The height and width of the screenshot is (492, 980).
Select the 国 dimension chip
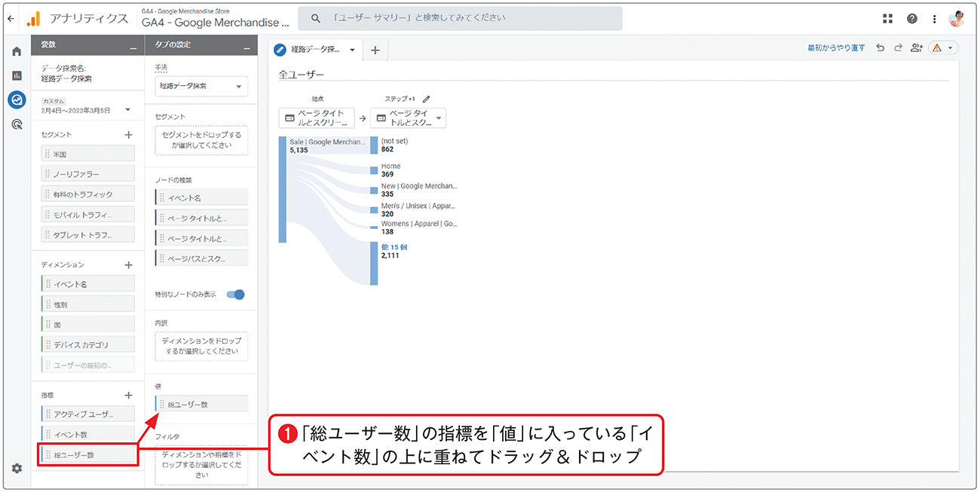click(87, 325)
